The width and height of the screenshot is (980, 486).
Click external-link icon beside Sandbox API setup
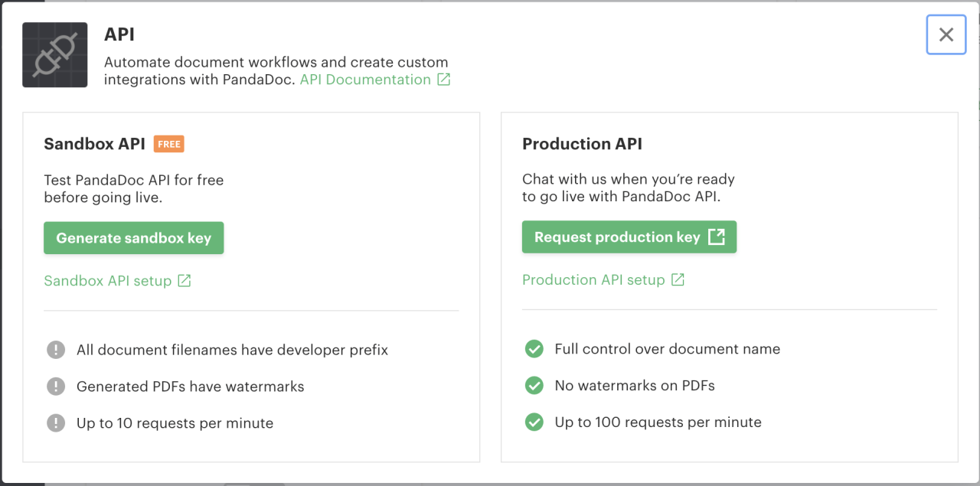click(x=185, y=281)
